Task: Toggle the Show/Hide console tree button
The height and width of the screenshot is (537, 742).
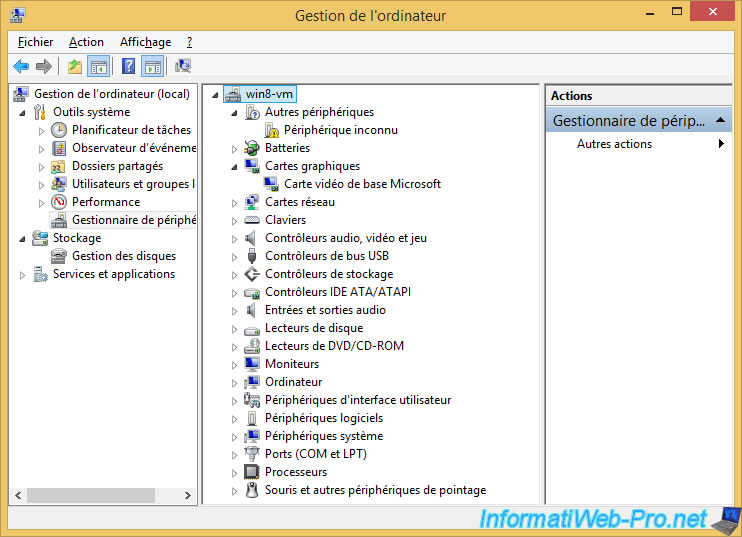Action: click(x=99, y=67)
